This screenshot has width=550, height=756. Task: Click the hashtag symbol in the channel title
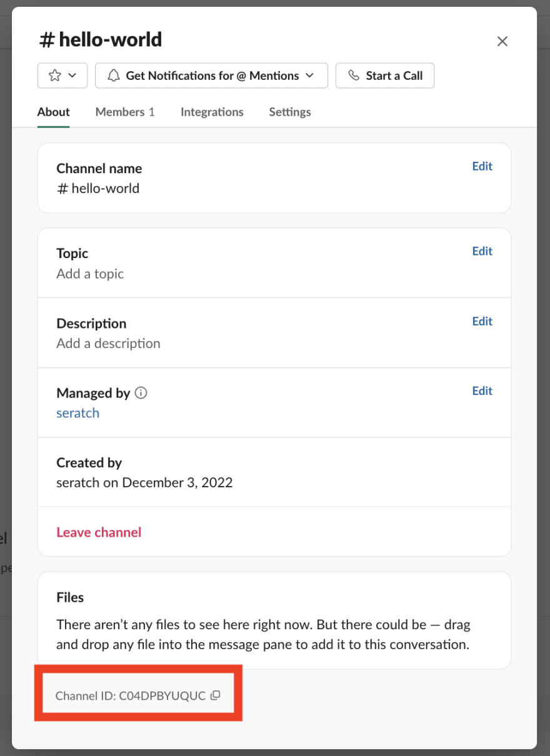click(x=45, y=39)
